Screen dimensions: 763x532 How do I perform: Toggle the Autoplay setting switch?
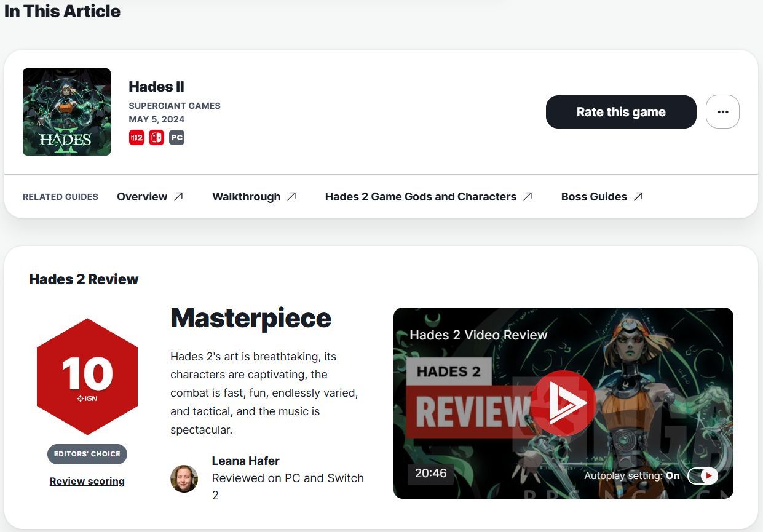click(x=702, y=475)
